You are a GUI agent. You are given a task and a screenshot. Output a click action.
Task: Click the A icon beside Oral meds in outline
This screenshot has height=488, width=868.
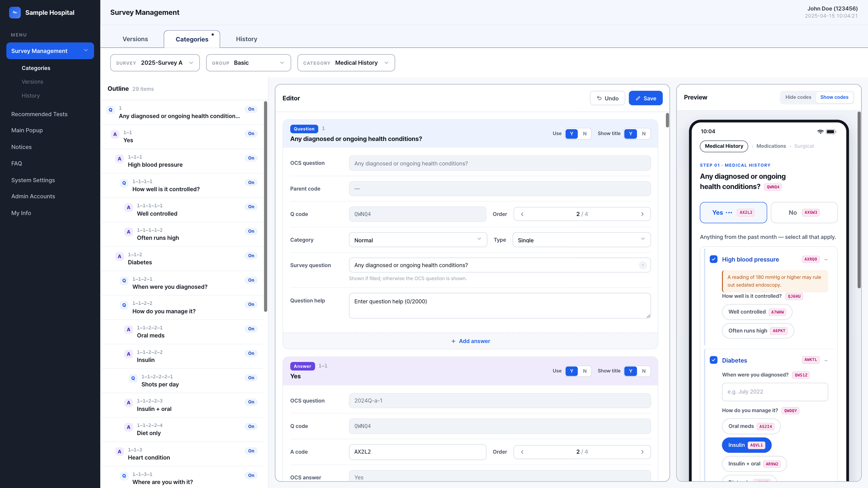coord(128,329)
